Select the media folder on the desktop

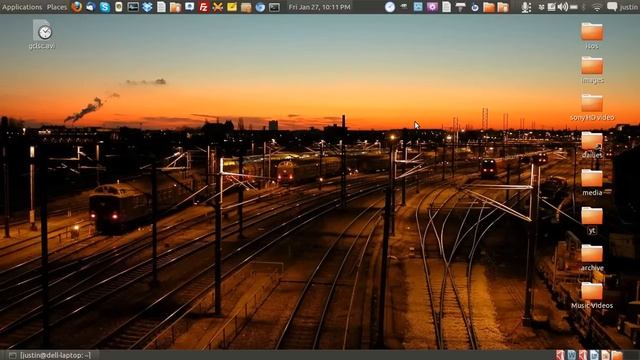[592, 182]
